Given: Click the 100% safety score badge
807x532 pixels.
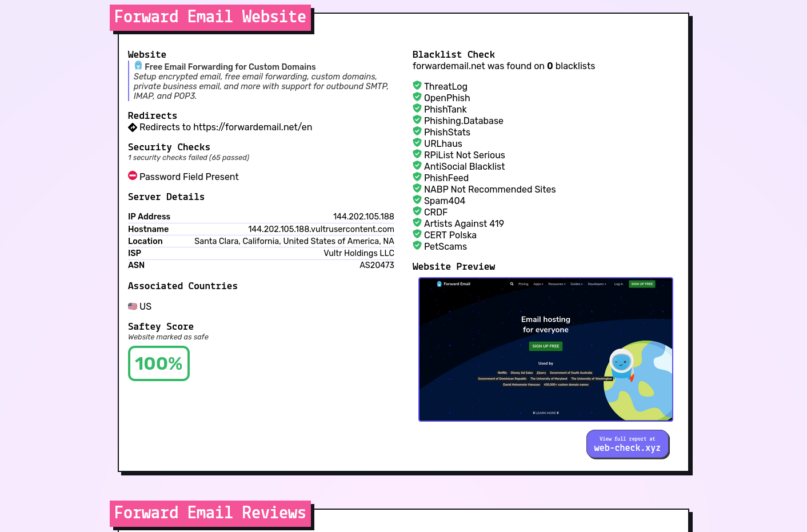Looking at the screenshot, I should (159, 363).
